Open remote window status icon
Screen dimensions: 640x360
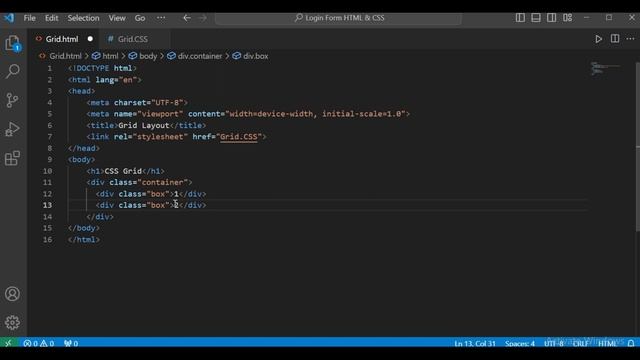(x=8, y=343)
